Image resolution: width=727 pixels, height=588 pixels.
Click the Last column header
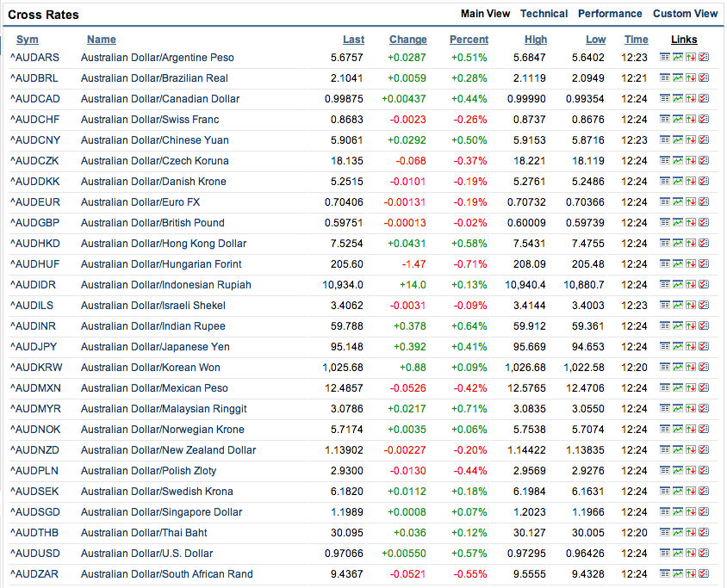point(353,40)
